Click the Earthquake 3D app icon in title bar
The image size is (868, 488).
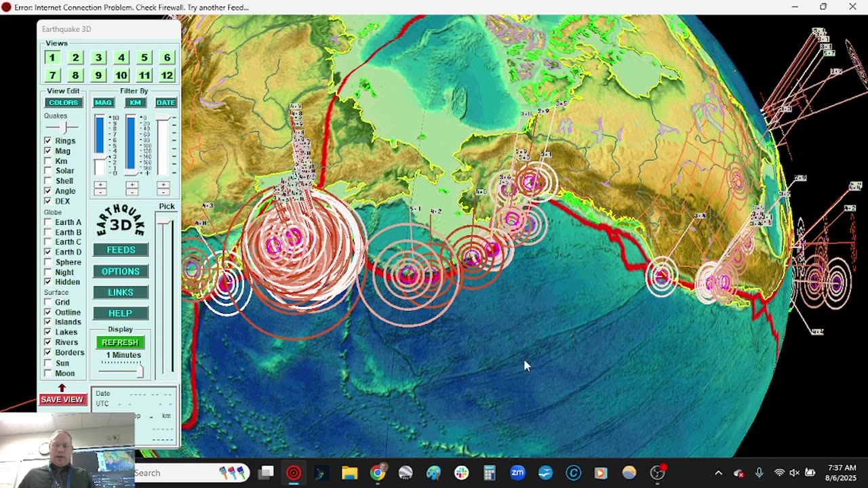6,7
